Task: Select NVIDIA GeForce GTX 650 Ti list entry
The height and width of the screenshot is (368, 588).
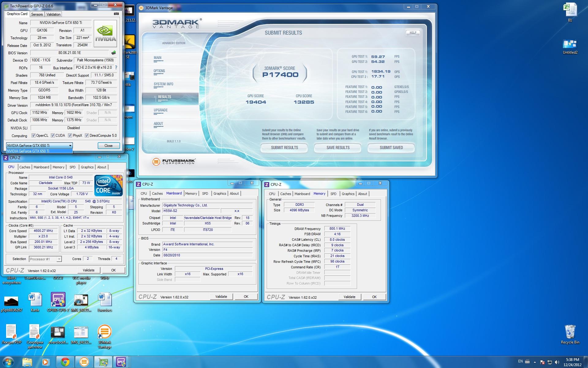Action: [40, 151]
